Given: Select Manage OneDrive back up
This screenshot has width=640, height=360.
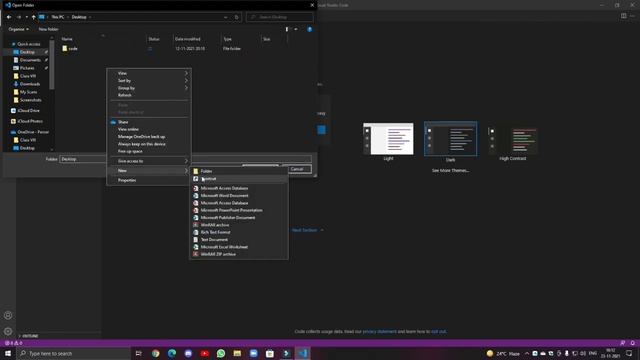Looking at the screenshot, I should (x=149, y=137).
